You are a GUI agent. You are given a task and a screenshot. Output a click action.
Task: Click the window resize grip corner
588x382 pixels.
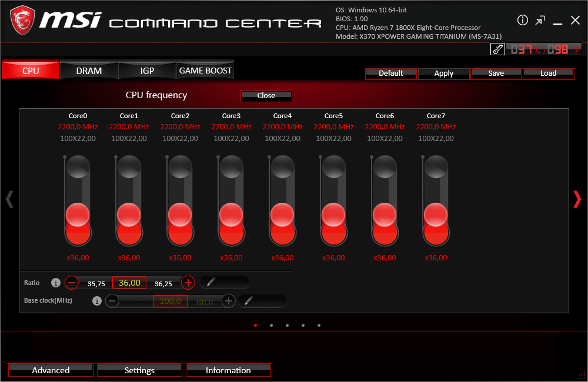tap(582, 376)
